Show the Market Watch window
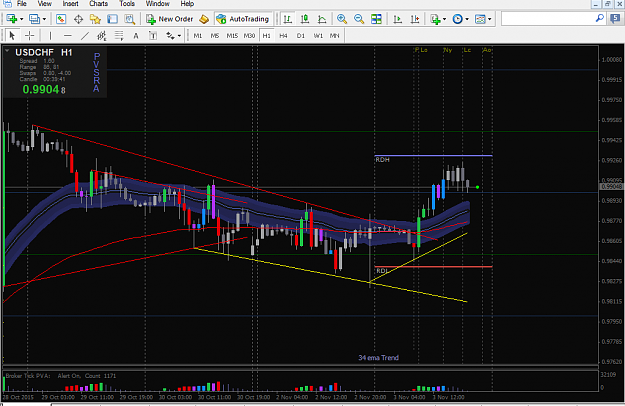625x406 pixels. [61, 19]
